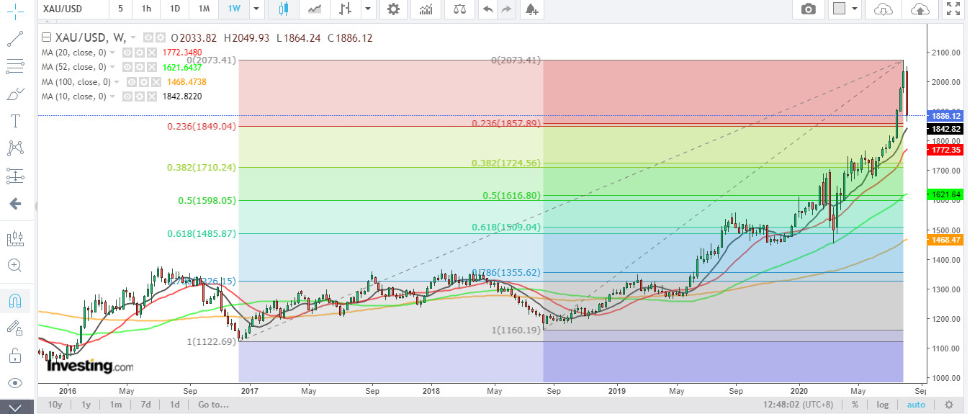
Task: Enter fullscreen mode using arrows icon
Action: (953, 9)
